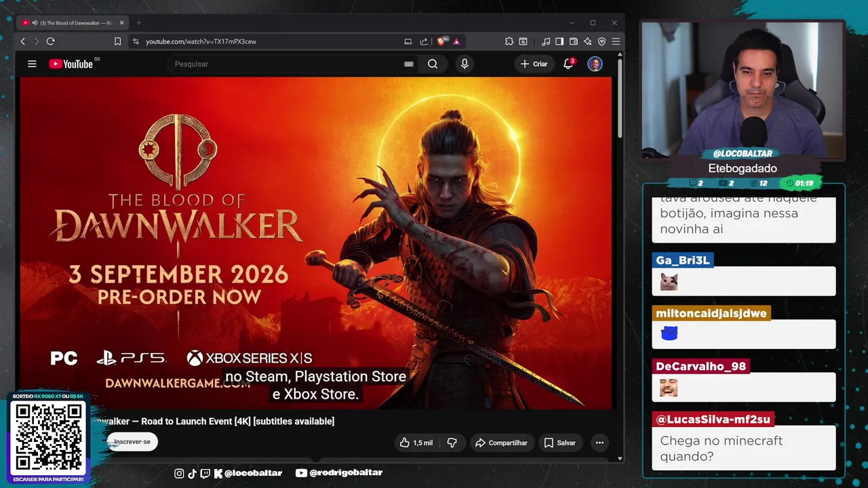Image resolution: width=868 pixels, height=488 pixels.
Task: Save the video with Salvar button
Action: pos(560,443)
